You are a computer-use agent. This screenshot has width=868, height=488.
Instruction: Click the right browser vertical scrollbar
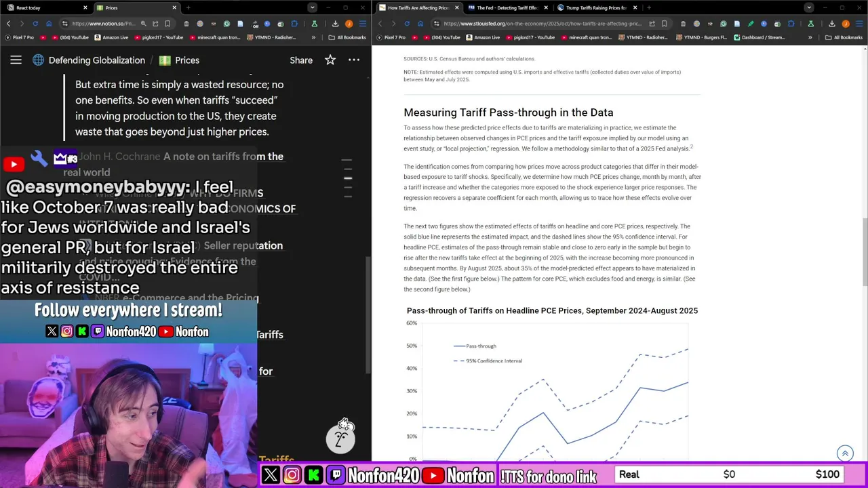(865, 251)
